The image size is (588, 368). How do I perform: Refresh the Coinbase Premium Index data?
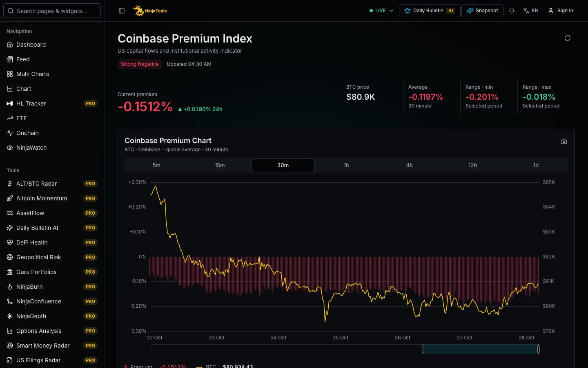[568, 38]
